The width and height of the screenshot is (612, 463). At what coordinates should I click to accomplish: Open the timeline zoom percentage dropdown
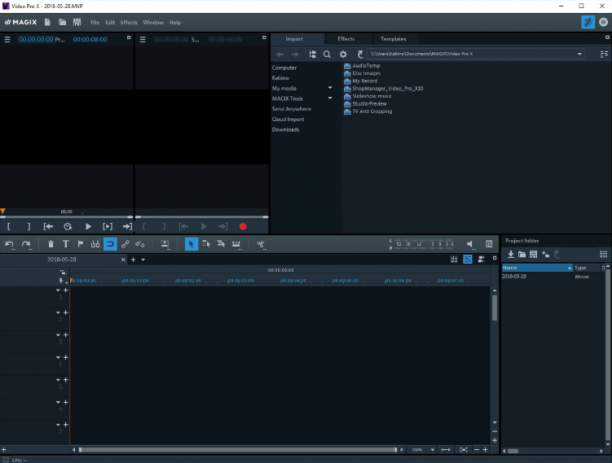pos(432,450)
